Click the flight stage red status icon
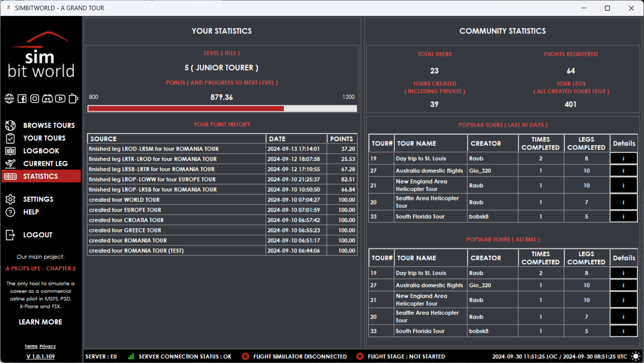This screenshot has height=363, width=644. (x=360, y=356)
